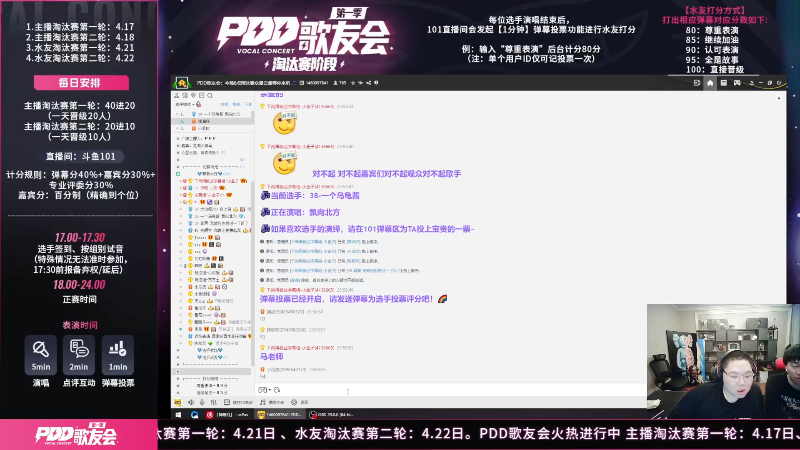Click the chat message 正在演唱: 飘向北方
800x450 pixels.
click(x=300, y=212)
